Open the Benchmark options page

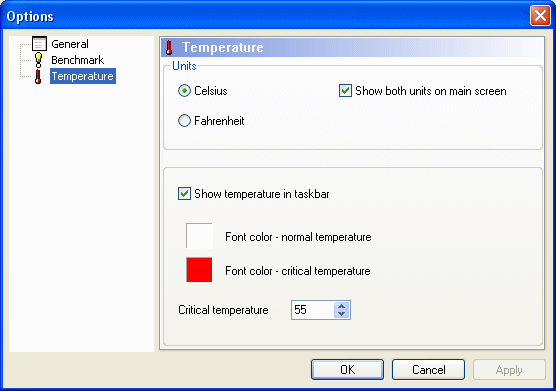[x=78, y=60]
